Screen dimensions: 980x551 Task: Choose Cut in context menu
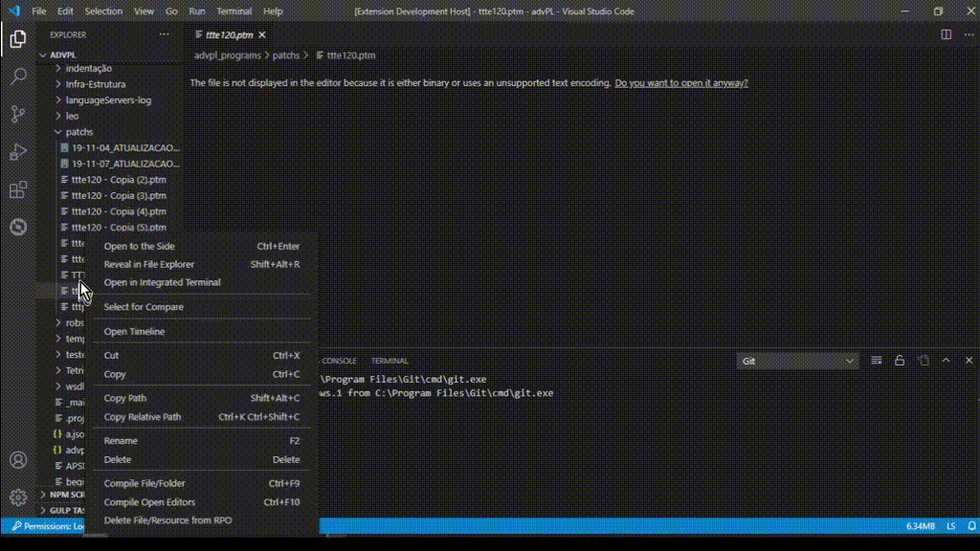tap(201, 356)
